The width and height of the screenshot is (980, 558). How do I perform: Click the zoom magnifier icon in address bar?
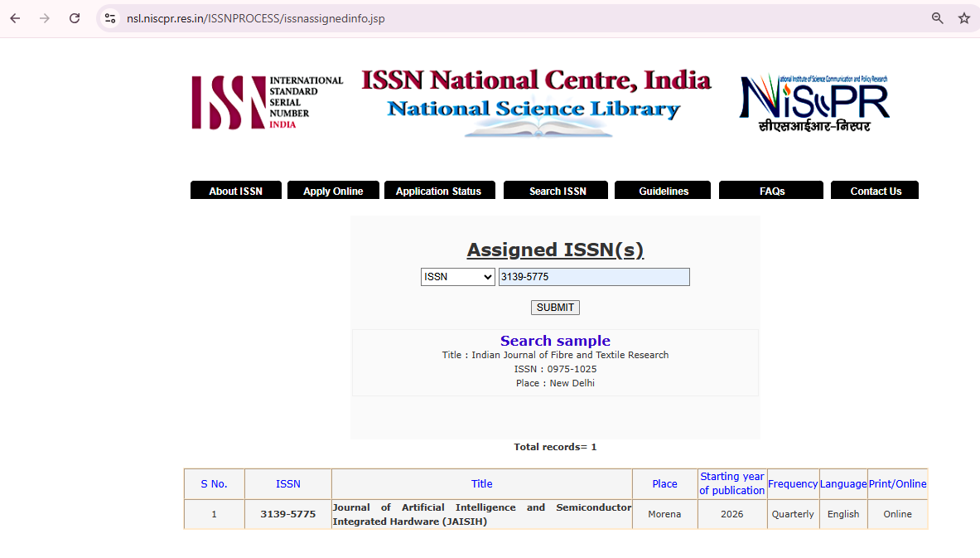point(937,18)
